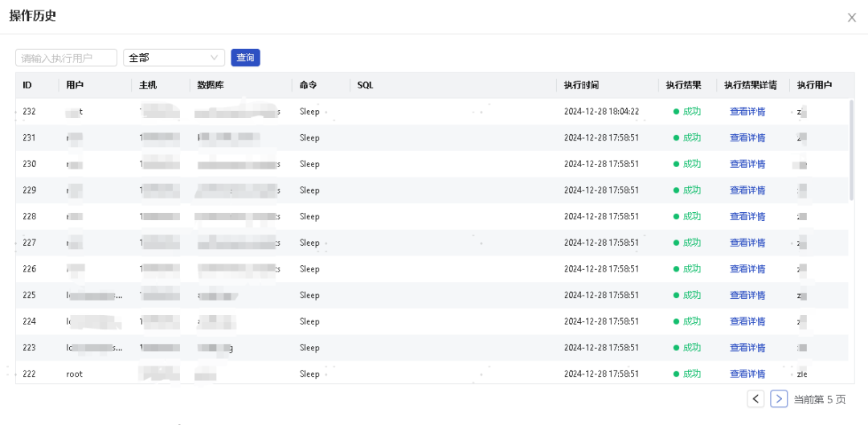Click the execution time in row 231
The image size is (868, 425).
602,138
